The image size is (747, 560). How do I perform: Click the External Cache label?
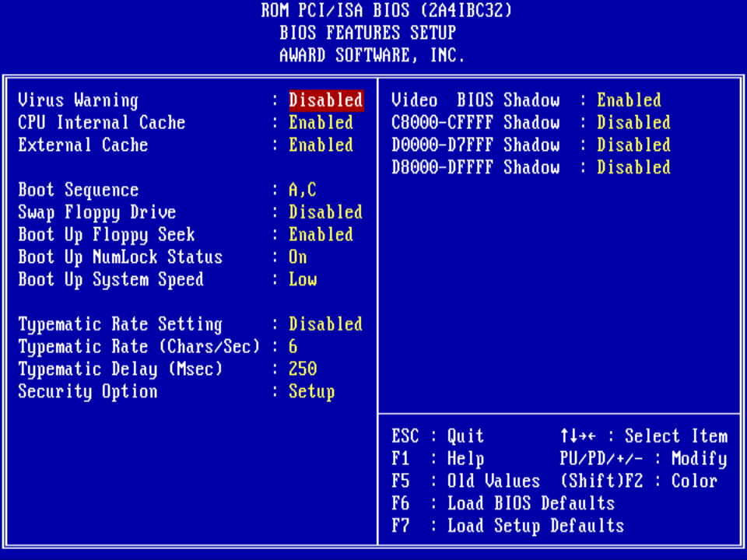pos(83,145)
